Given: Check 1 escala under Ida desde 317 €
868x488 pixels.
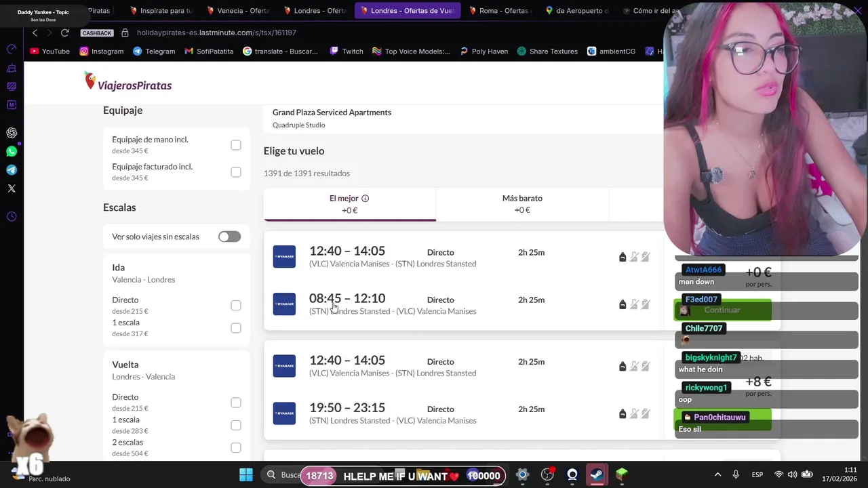Looking at the screenshot, I should point(236,328).
